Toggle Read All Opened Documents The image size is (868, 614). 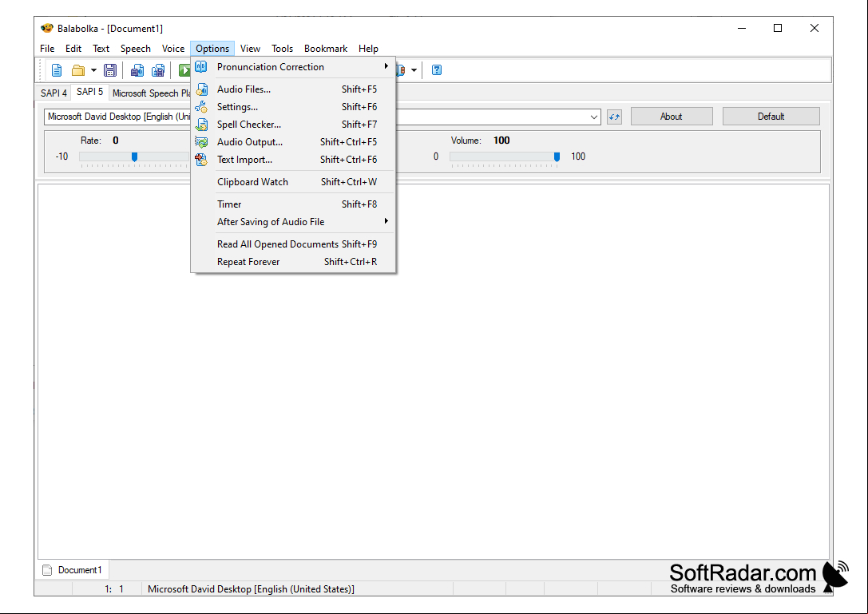(293, 244)
